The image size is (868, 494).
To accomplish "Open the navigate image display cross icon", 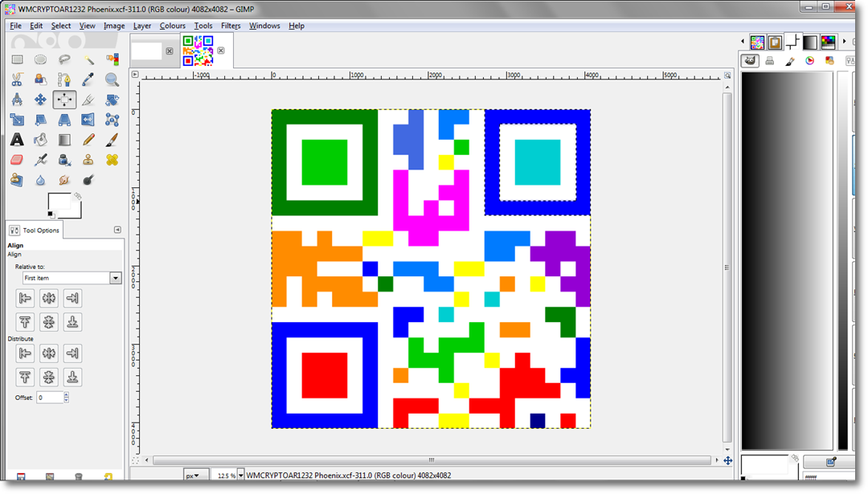I will click(x=728, y=461).
